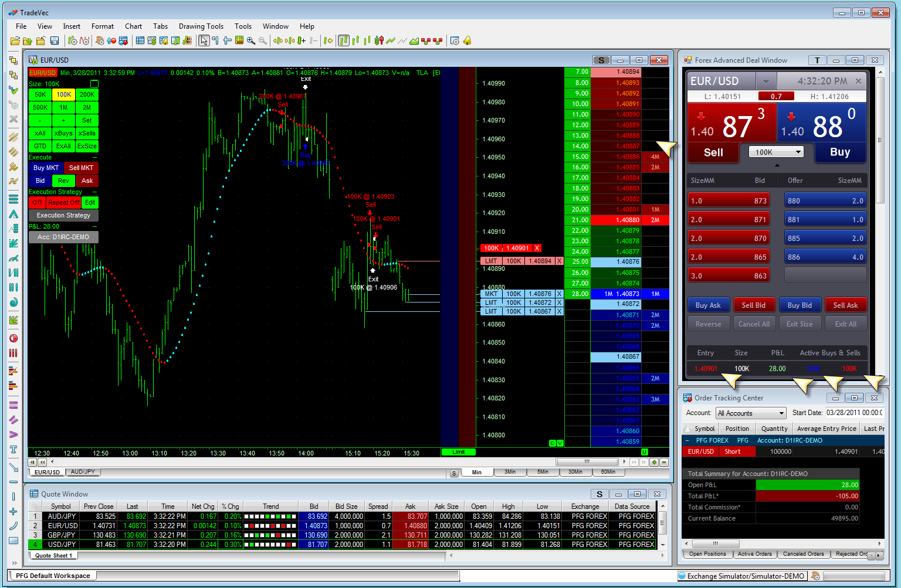This screenshot has width=901, height=588.
Task: Open the Drawing Tools menu
Action: [x=201, y=26]
